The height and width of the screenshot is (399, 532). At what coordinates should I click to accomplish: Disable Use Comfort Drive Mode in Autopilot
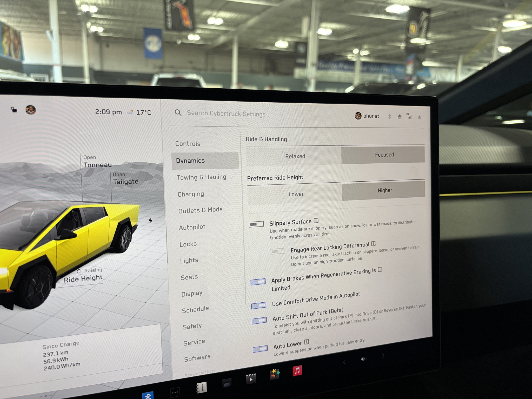click(259, 305)
